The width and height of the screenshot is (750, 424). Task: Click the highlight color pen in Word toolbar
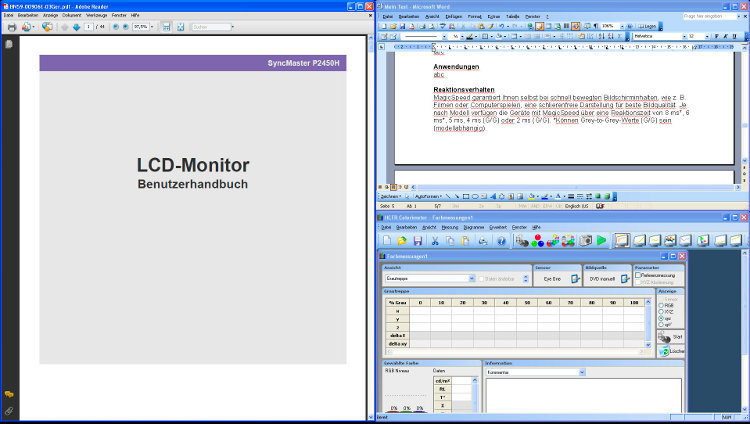pyautogui.click(x=470, y=36)
